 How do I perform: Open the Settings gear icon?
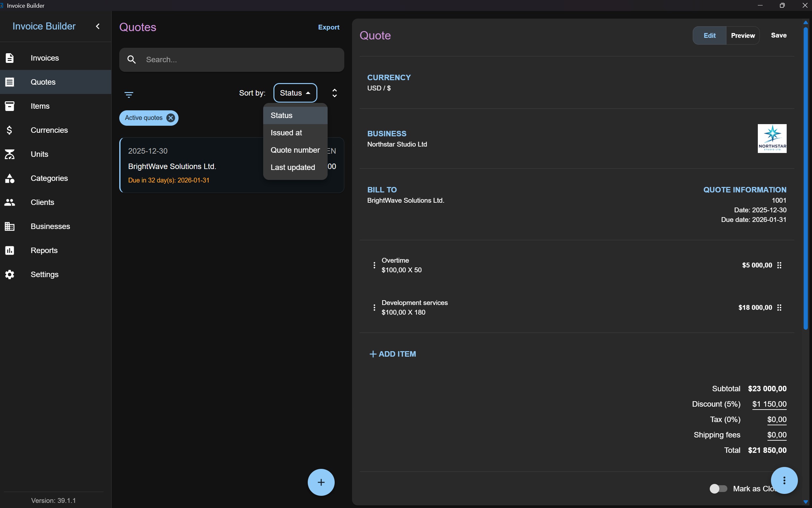pos(10,275)
